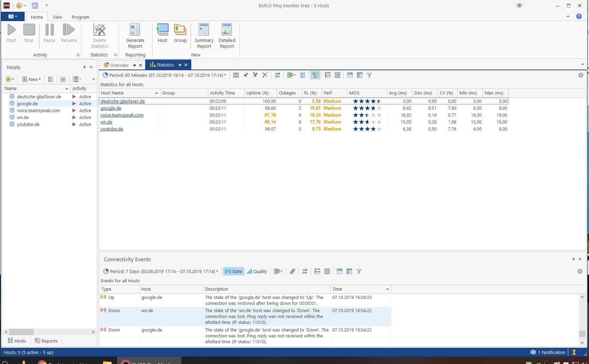Screen dimensions: 589x364
Task: Open export dropdown in Statistics toolbar
Action: [291, 75]
